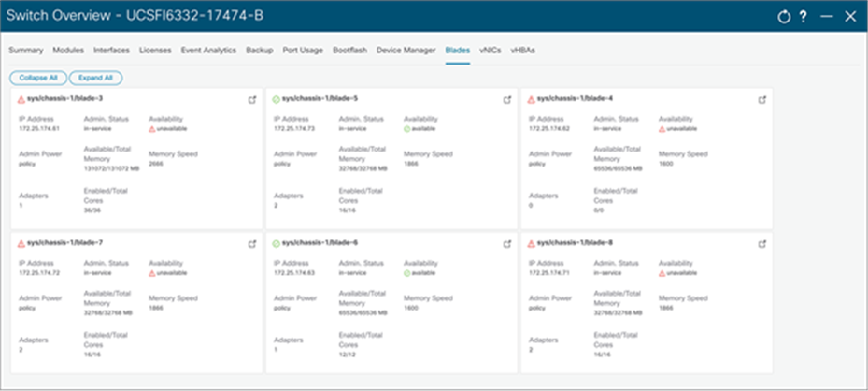Click memory value 131072/131072 MB
868x391 pixels.
coord(111,169)
